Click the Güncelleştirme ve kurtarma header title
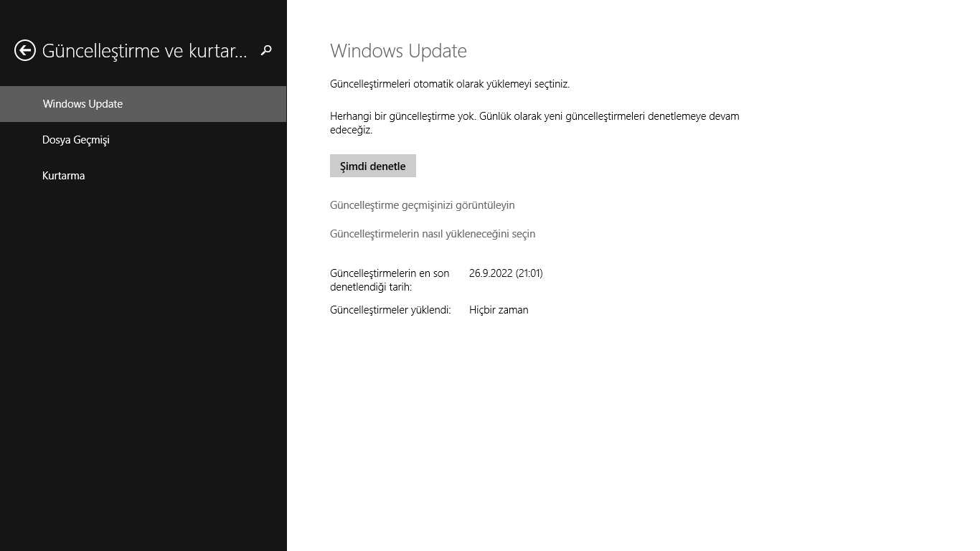Image resolution: width=980 pixels, height=551 pixels. [145, 51]
